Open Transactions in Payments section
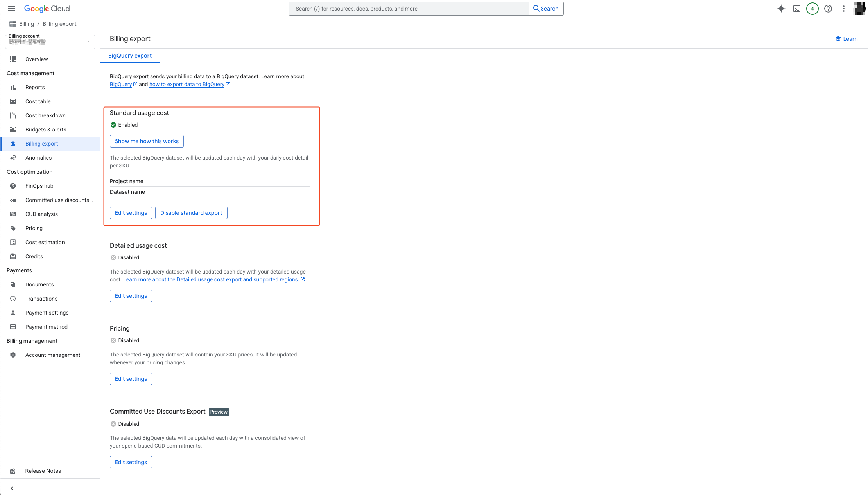 [x=41, y=299]
